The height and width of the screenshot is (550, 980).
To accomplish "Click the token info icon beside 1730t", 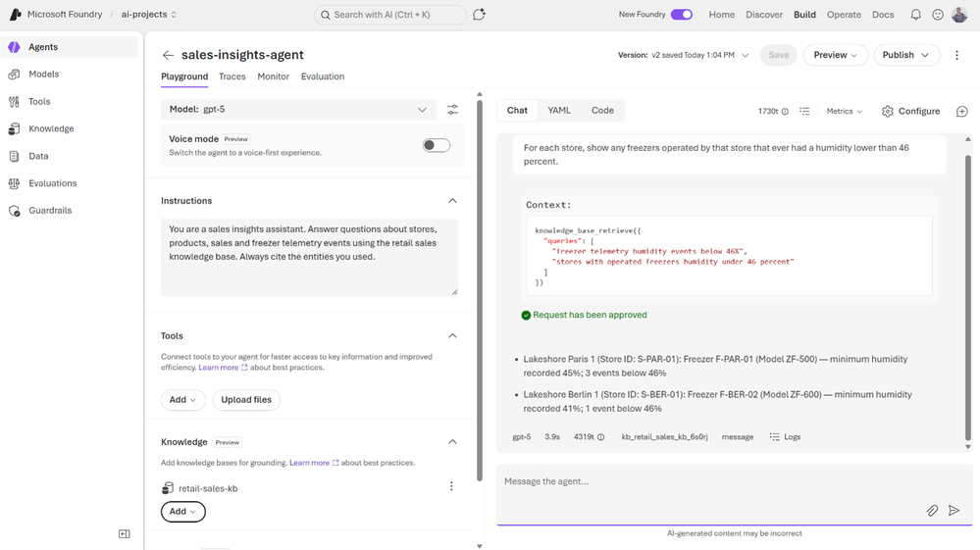I will (785, 112).
